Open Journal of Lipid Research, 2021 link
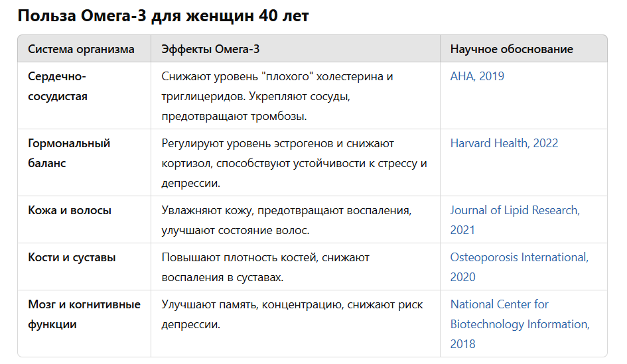This screenshot has width=627, height=364. point(515,210)
